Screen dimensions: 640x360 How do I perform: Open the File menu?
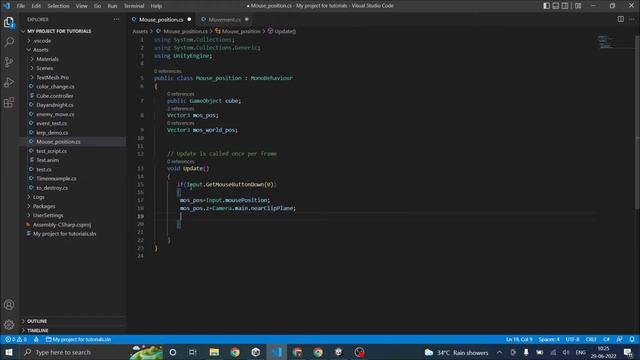21,6
